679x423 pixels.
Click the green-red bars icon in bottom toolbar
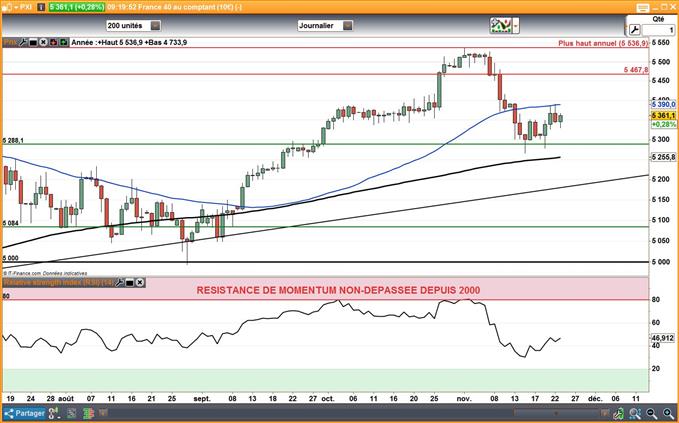point(87,413)
